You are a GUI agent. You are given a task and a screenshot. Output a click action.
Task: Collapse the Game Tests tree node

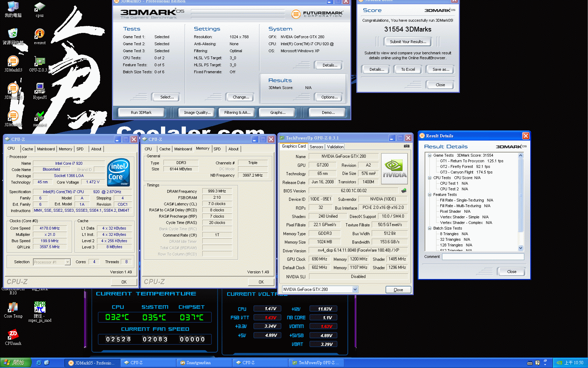tap(429, 155)
